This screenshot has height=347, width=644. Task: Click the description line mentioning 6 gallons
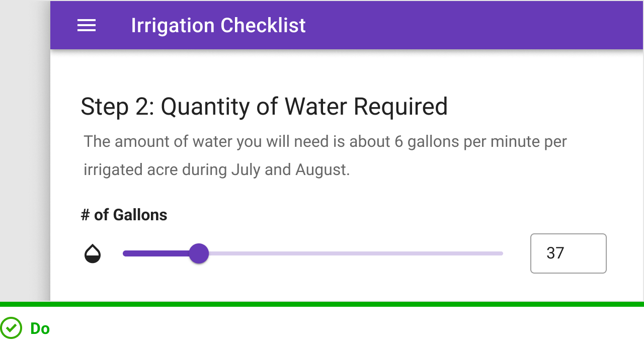[325, 142]
